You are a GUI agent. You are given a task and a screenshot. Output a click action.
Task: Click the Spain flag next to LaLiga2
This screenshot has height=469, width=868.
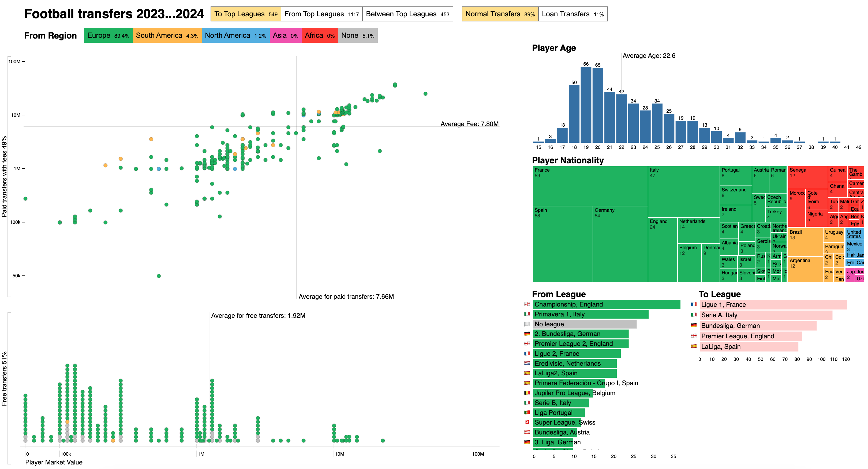point(527,373)
